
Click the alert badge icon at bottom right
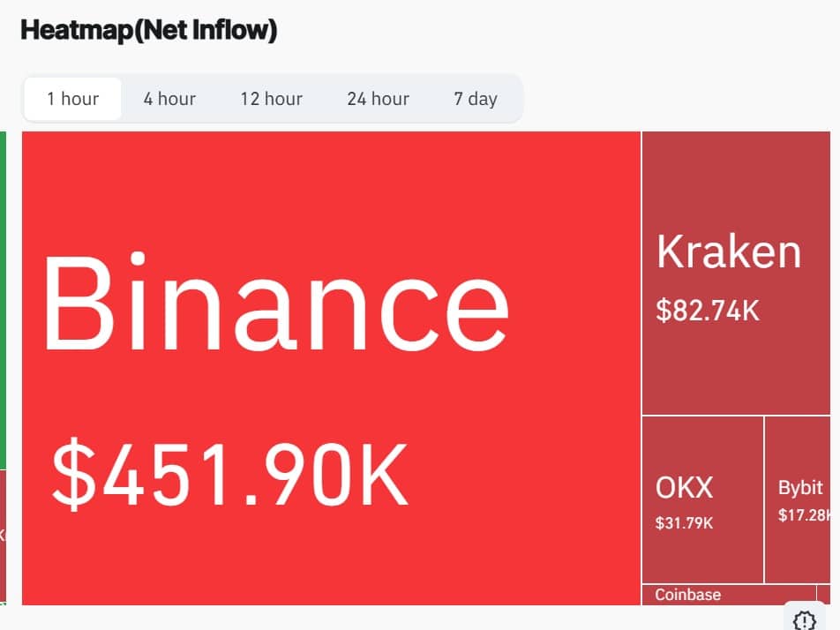click(x=803, y=619)
